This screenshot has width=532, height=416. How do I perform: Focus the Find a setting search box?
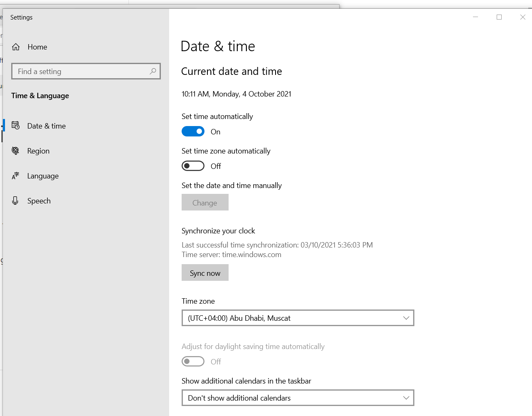tap(86, 71)
